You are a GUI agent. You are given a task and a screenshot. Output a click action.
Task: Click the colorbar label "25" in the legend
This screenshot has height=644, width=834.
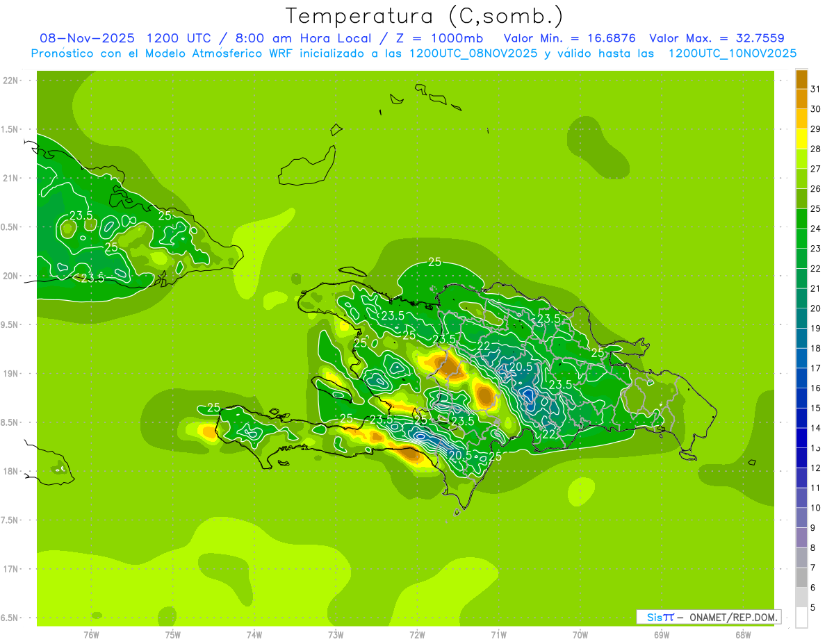815,208
